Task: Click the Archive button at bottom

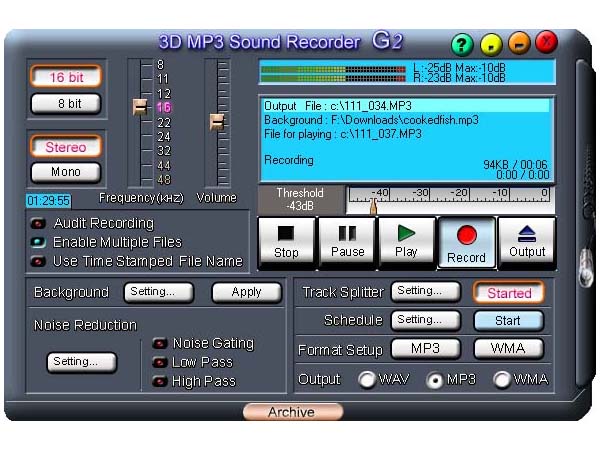Action: coord(293,412)
